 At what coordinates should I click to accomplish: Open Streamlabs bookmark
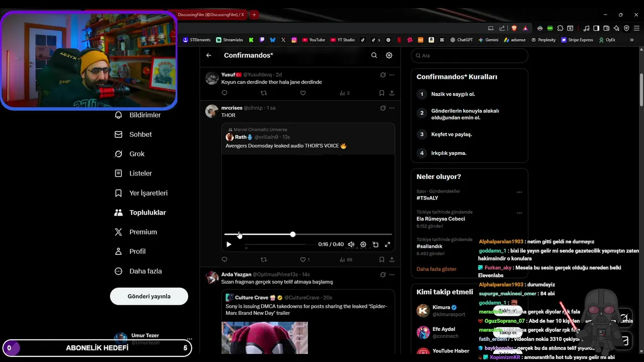pos(229,40)
